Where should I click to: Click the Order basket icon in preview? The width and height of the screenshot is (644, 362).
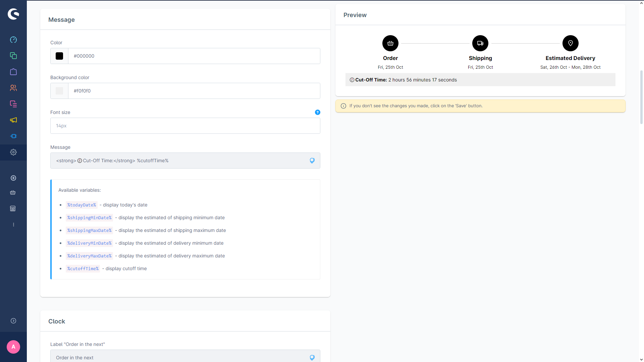[x=390, y=43]
